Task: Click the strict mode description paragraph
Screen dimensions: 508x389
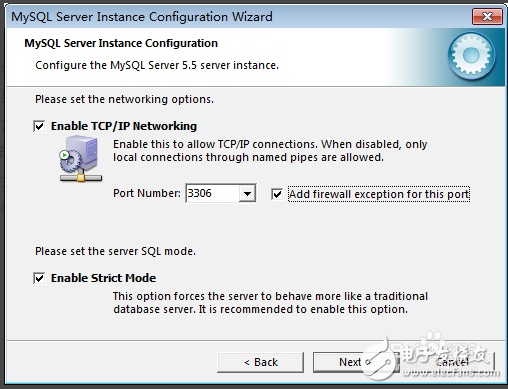Action: click(x=270, y=303)
